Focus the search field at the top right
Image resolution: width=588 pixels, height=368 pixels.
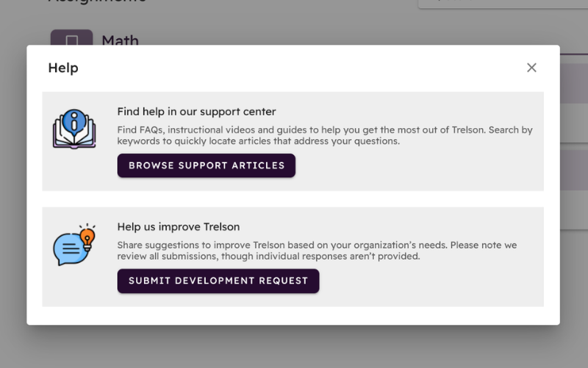pos(503,4)
